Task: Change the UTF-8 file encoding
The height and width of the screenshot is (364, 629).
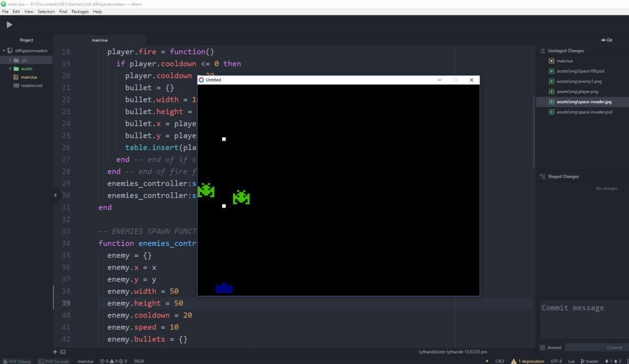Action: (x=556, y=361)
